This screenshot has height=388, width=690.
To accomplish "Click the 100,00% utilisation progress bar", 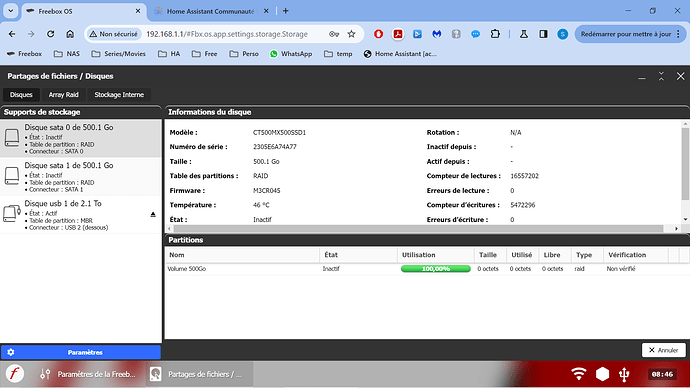I will coord(436,269).
